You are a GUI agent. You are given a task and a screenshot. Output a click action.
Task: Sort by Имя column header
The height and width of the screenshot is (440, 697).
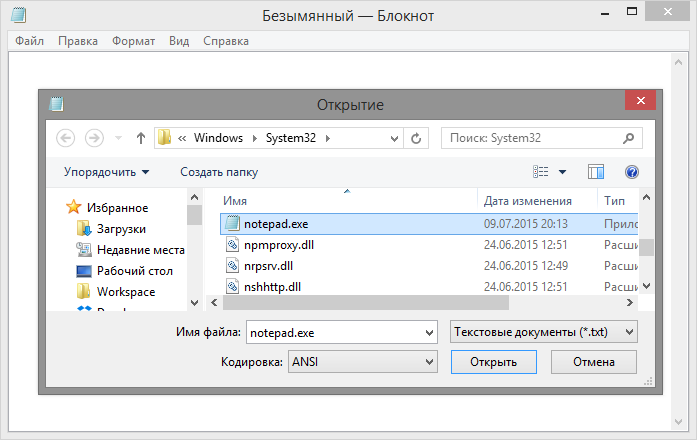pyautogui.click(x=235, y=201)
